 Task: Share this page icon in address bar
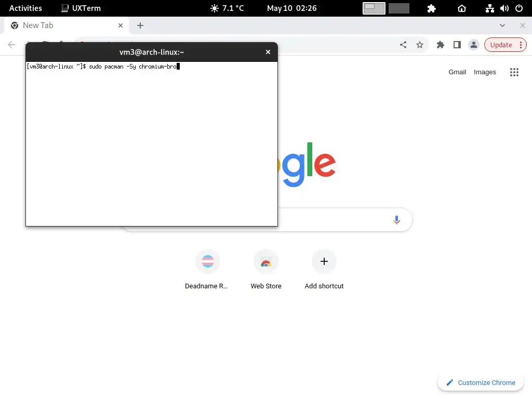click(x=403, y=45)
